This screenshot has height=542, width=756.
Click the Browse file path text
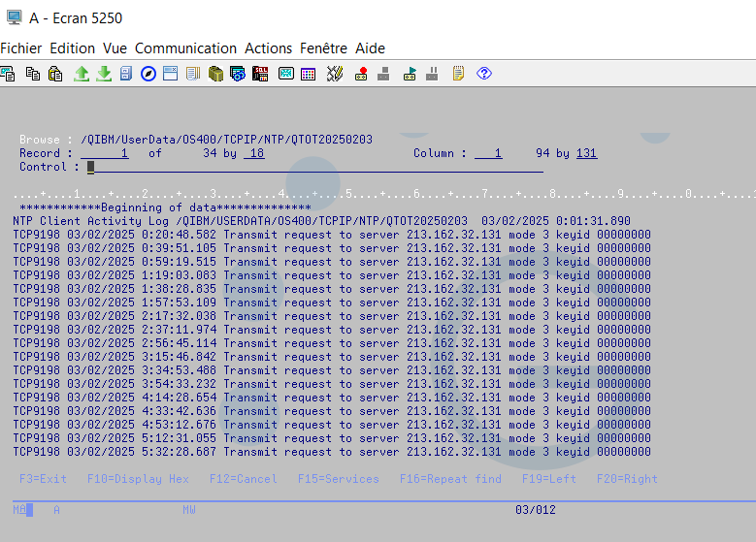[x=227, y=140]
